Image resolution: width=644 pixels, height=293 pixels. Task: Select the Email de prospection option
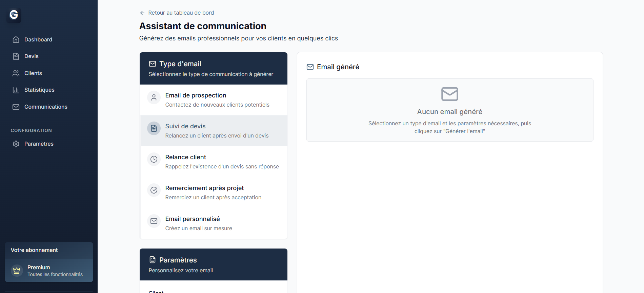[x=214, y=100]
